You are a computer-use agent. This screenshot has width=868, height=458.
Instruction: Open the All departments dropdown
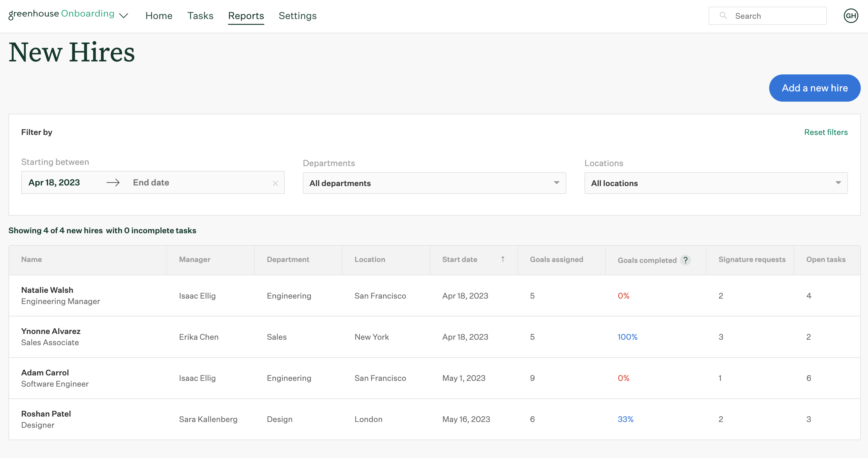(x=434, y=183)
